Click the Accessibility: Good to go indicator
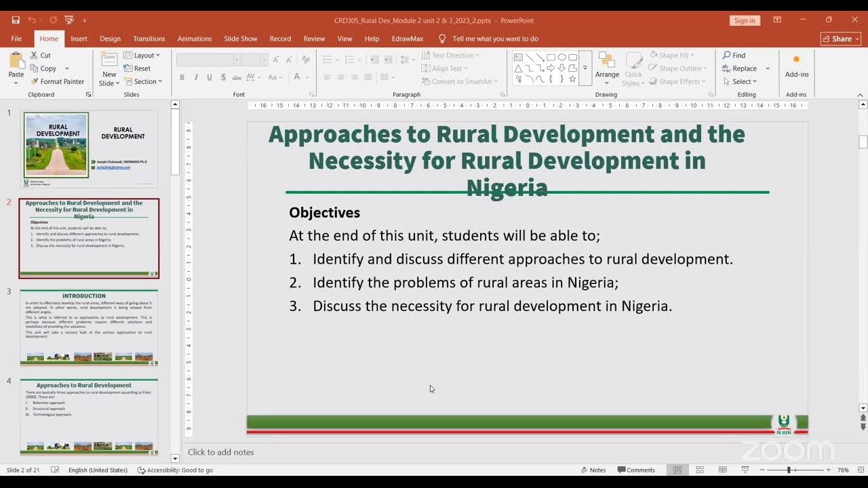 click(x=175, y=470)
